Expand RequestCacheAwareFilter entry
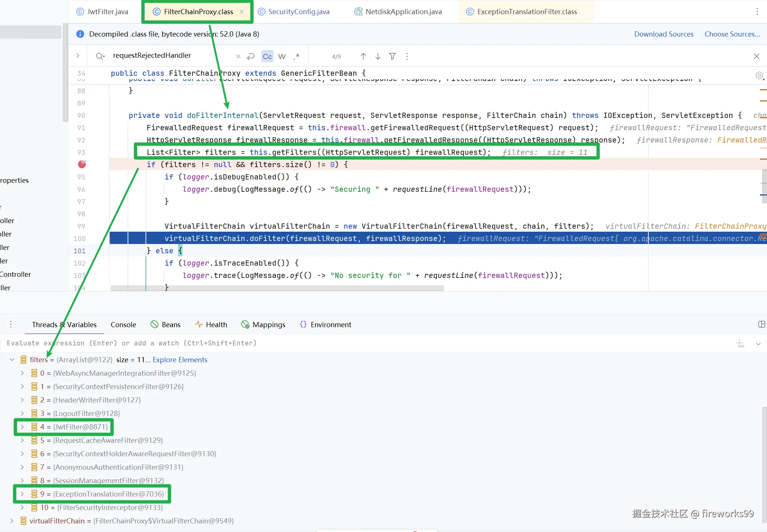The width and height of the screenshot is (767, 532). 22,440
